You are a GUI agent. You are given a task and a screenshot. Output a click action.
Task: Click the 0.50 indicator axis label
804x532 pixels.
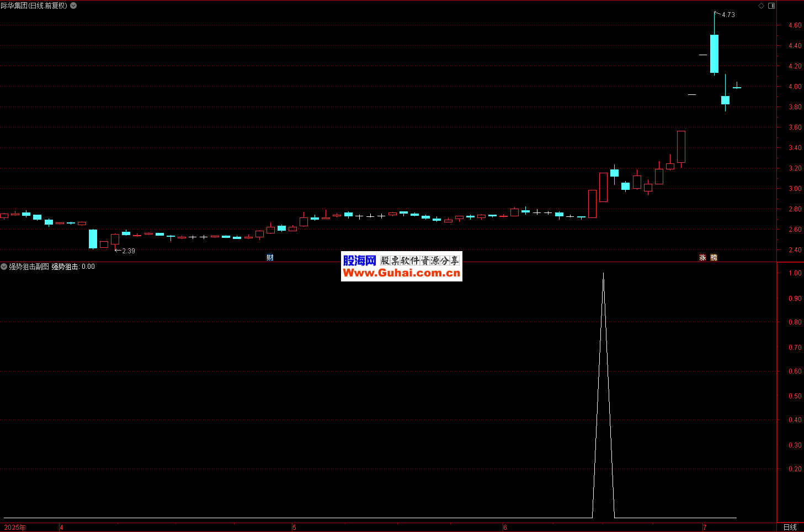pyautogui.click(x=795, y=396)
